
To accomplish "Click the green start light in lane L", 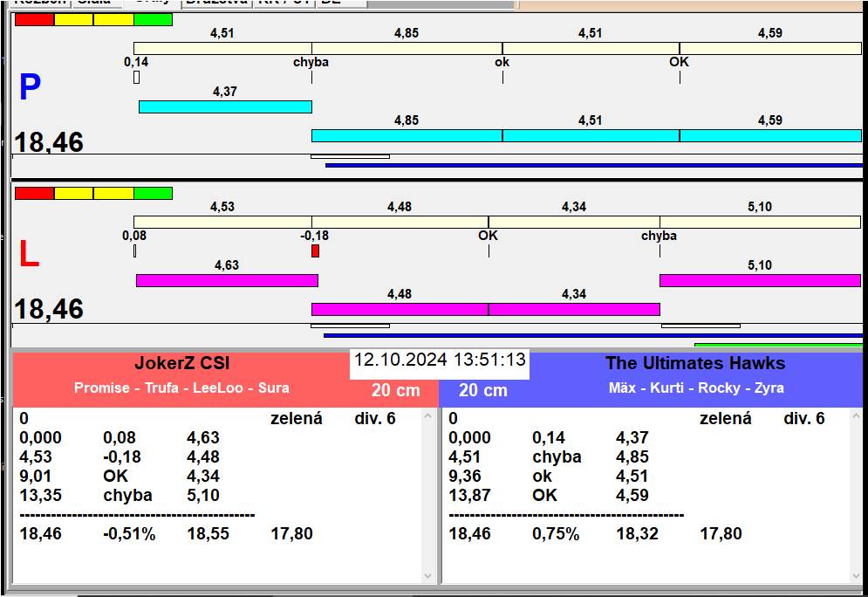I will [154, 193].
